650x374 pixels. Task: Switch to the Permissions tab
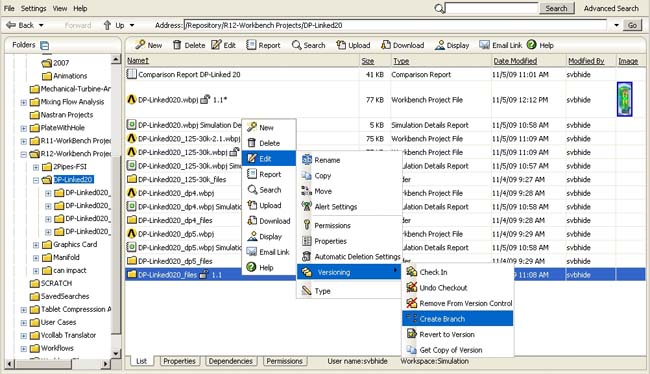click(284, 361)
